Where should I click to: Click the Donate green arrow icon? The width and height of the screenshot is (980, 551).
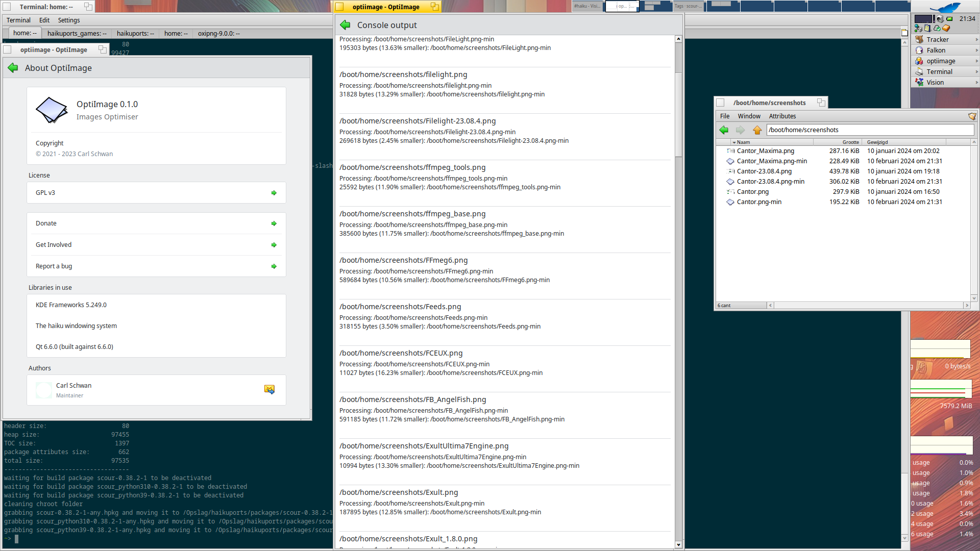click(x=274, y=223)
